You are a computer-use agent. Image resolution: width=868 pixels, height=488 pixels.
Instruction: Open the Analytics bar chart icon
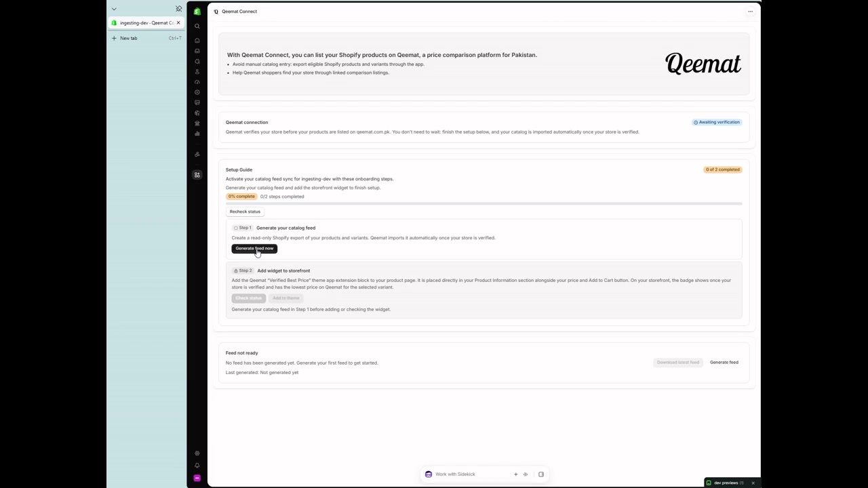197,134
